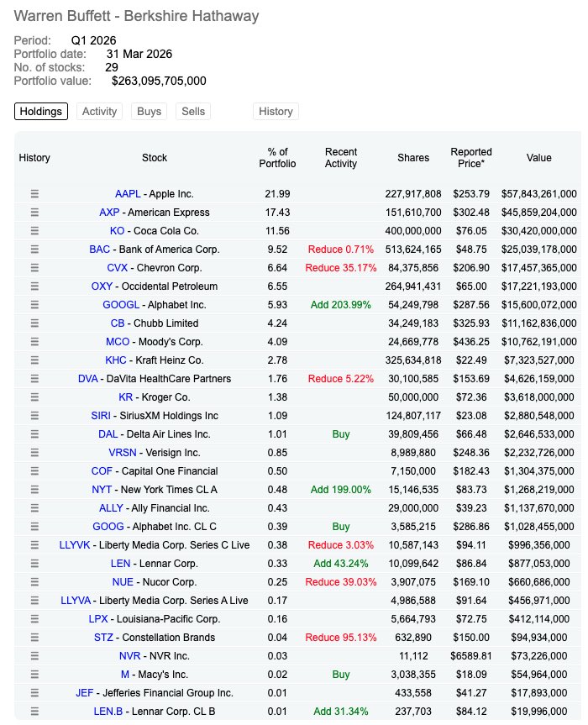Screen dimensions: 588x725
Task: Open the History tab button
Action: coord(276,112)
